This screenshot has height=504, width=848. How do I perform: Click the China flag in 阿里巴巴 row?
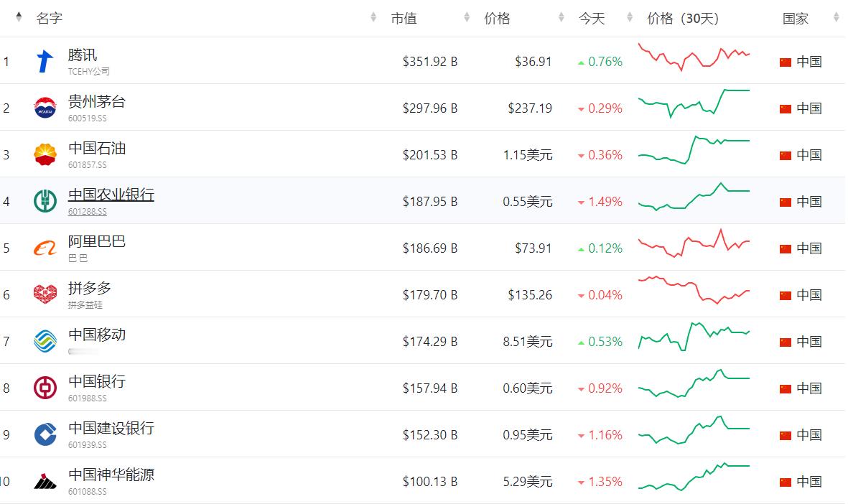click(786, 248)
